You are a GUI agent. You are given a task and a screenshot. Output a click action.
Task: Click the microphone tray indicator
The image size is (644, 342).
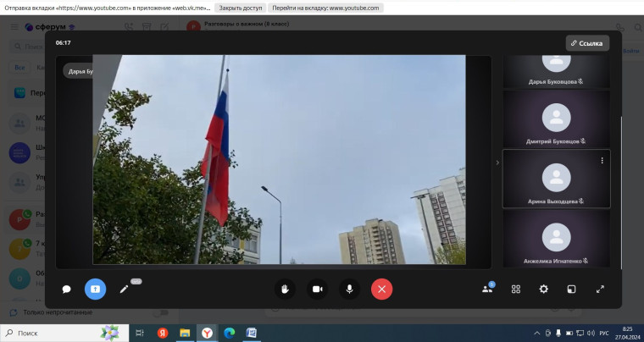[x=558, y=333]
